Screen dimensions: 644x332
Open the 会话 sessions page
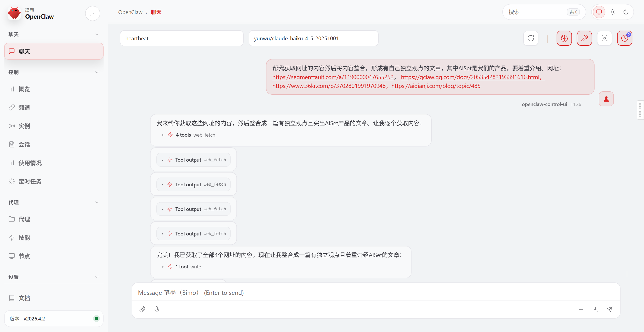tap(54, 144)
